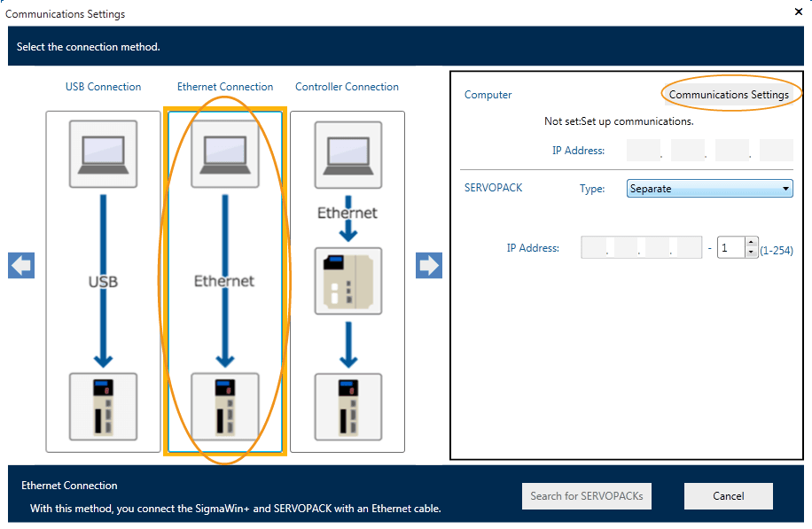Open the SERVOPACK Type dropdown
This screenshot has height=529, width=812.
(709, 189)
